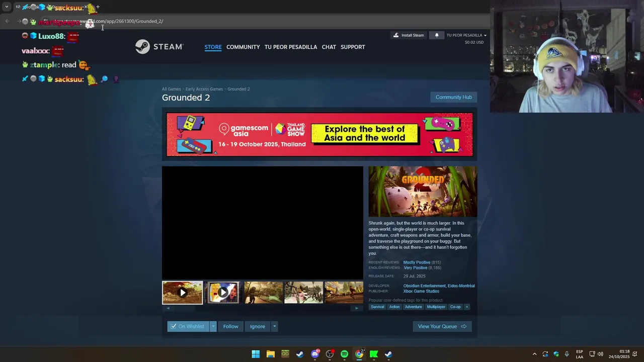Open the Xbox Game Studios publisher page

pos(421,291)
